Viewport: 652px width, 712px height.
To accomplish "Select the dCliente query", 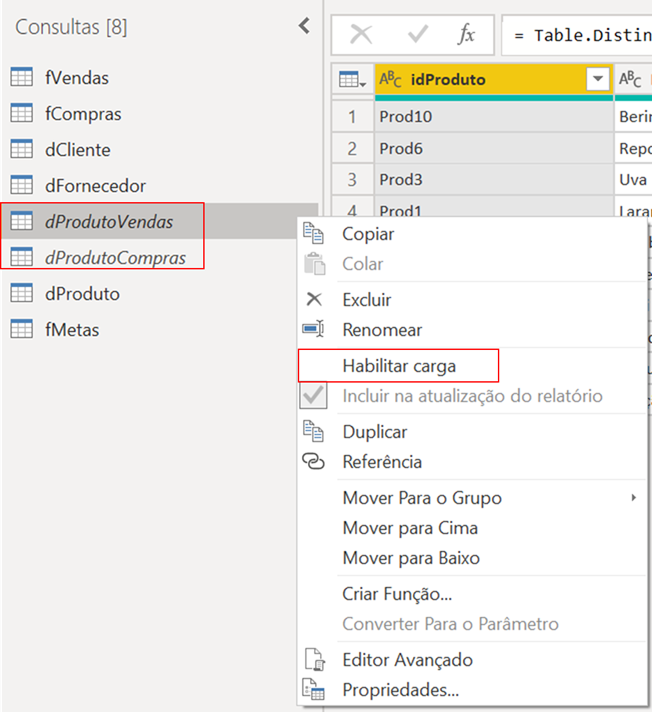I will pyautogui.click(x=78, y=149).
